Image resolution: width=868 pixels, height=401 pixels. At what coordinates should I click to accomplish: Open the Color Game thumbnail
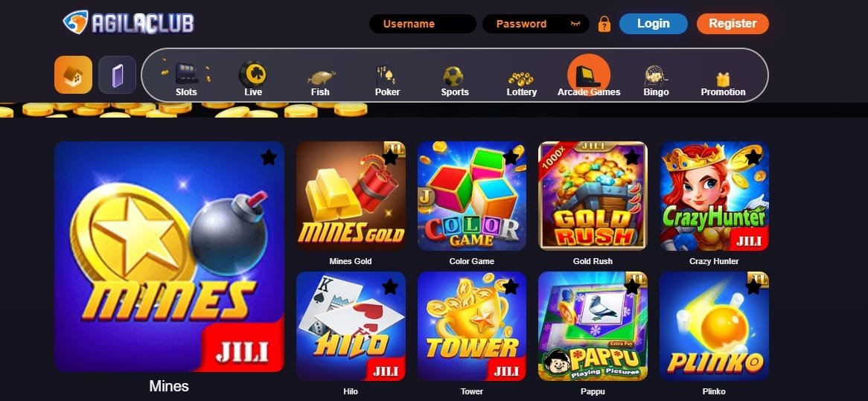472,196
